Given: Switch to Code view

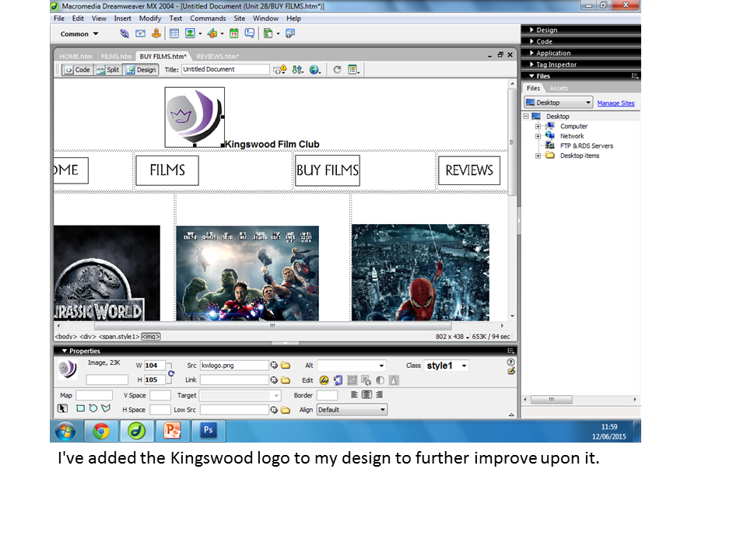Looking at the screenshot, I should point(77,69).
